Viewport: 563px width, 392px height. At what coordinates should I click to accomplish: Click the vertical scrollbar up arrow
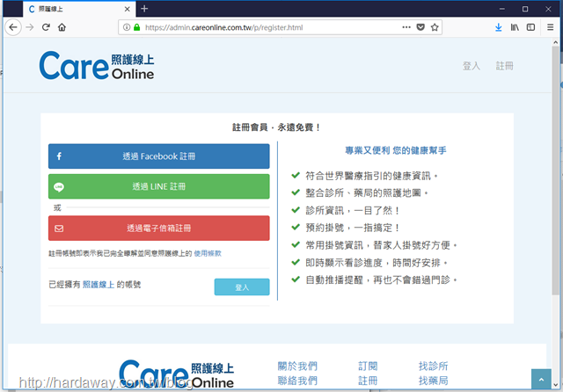[555, 42]
